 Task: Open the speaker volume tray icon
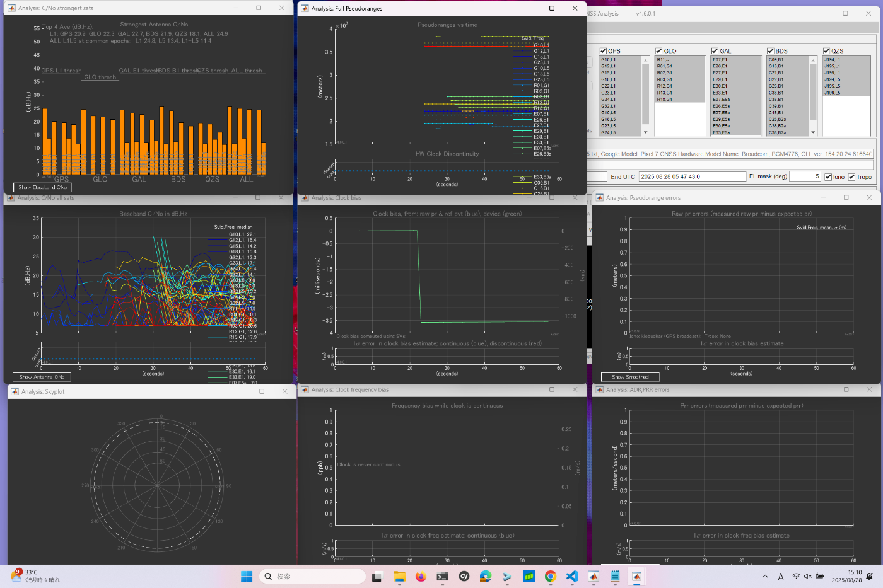[808, 576]
